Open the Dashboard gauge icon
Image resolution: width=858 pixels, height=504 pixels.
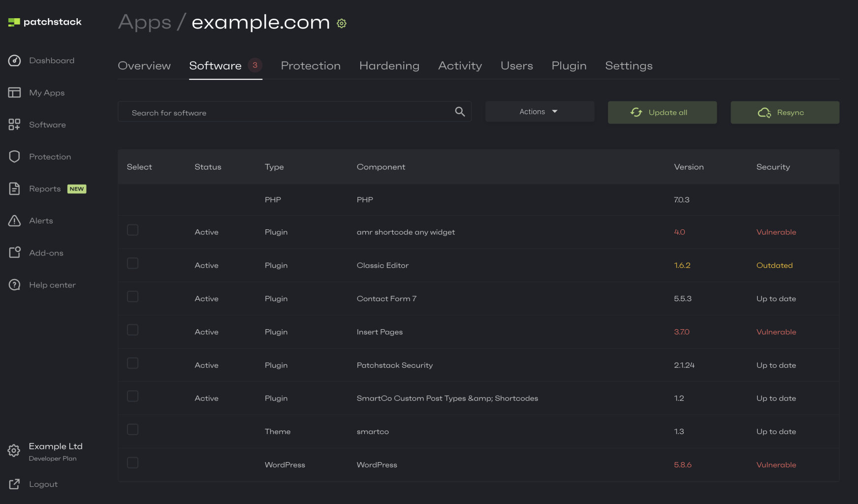[15, 61]
